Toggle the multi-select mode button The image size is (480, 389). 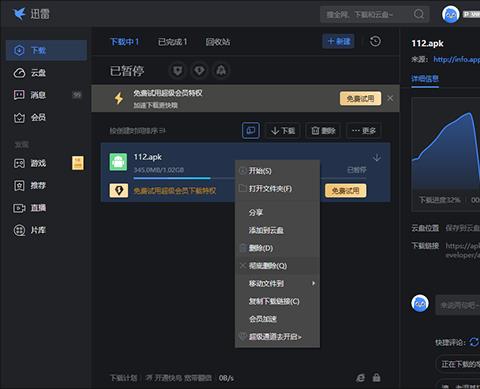click(251, 130)
